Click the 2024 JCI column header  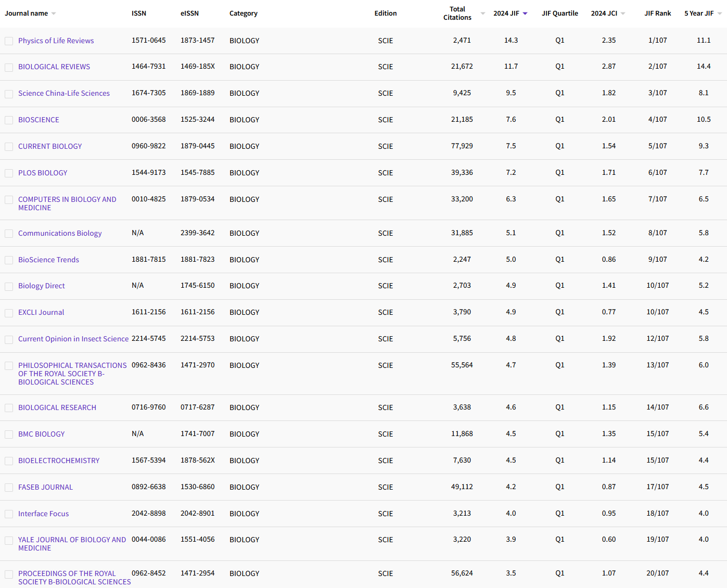(604, 14)
